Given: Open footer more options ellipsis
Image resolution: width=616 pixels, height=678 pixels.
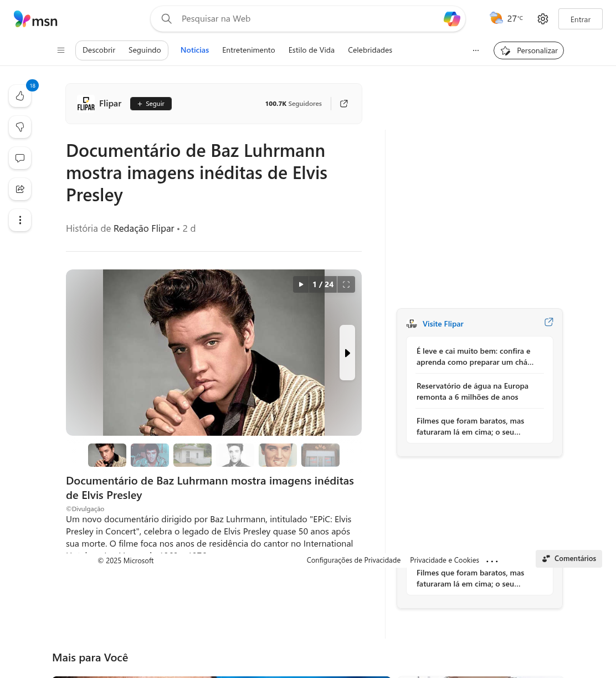Looking at the screenshot, I should click(x=492, y=560).
